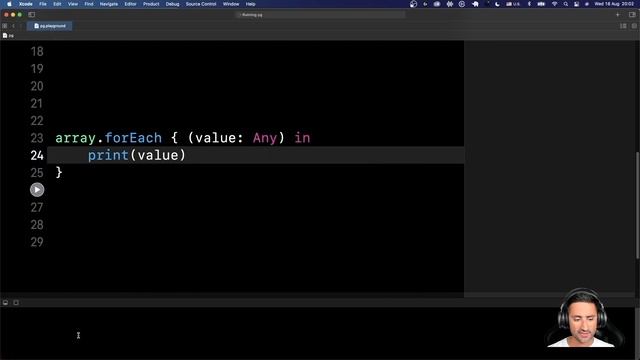Click the in keyword on line 23
The width and height of the screenshot is (640, 360).
tap(302, 138)
